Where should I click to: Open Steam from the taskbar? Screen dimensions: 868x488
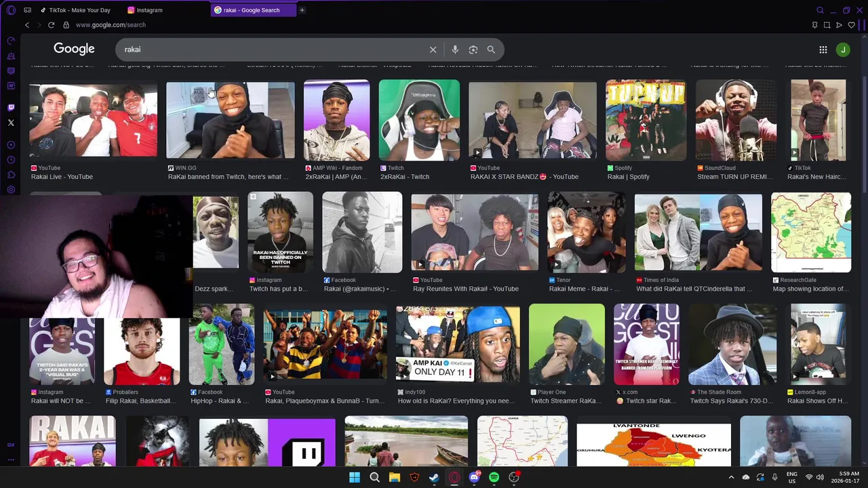coord(434,477)
